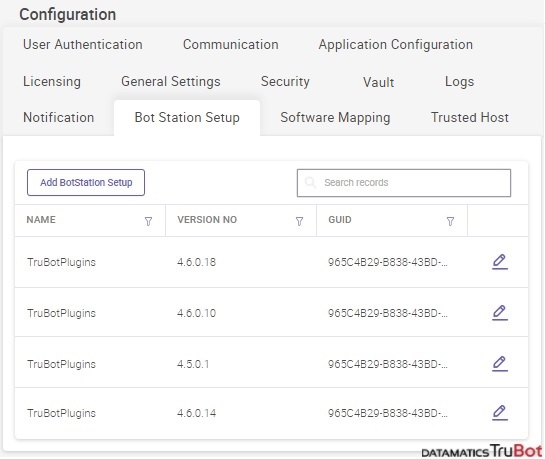Select the General Settings tab

(171, 81)
